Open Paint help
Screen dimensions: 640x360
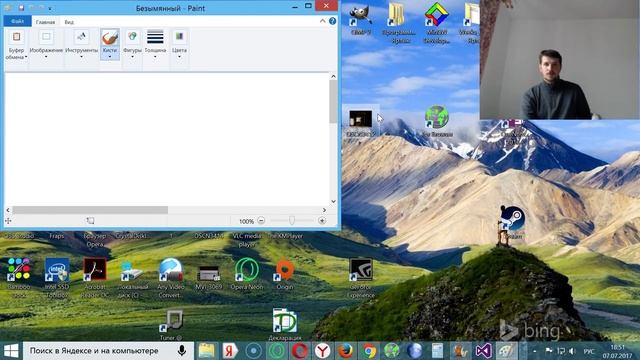[x=333, y=21]
